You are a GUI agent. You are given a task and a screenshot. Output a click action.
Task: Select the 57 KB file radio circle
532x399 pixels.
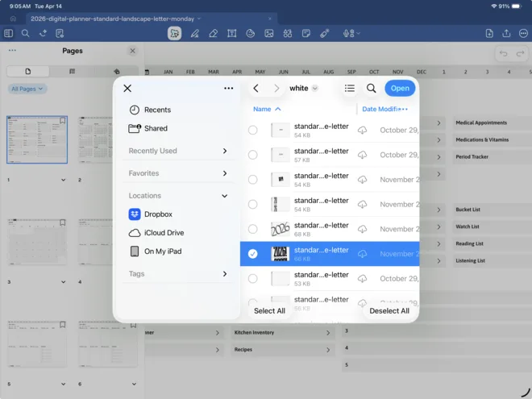252,155
